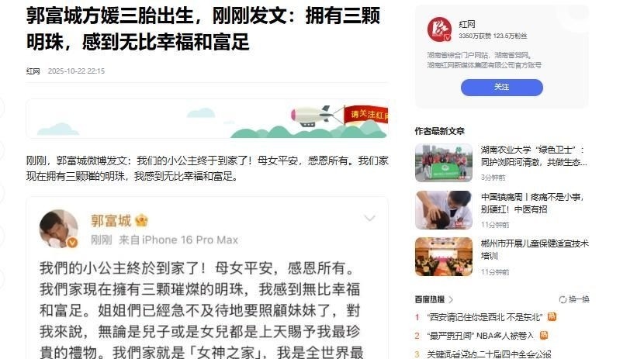Open 郴州市开展儿童保健适宜技术培训 link

pos(535,250)
